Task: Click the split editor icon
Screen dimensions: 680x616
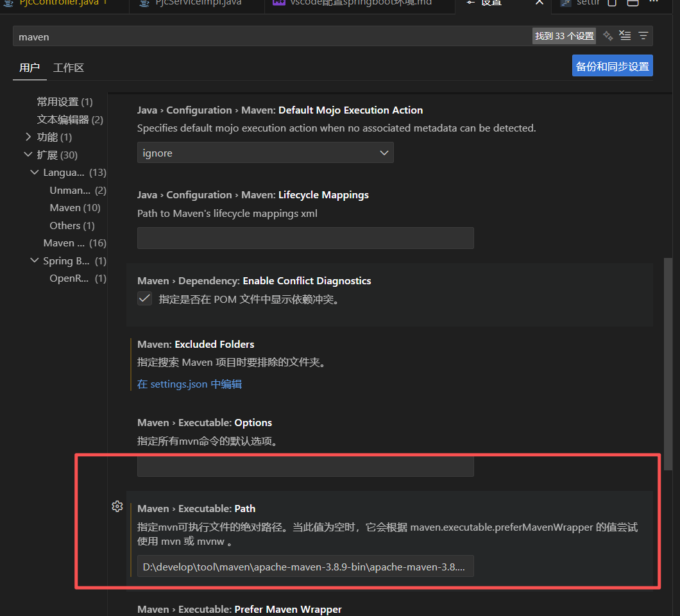Action: (633, 3)
